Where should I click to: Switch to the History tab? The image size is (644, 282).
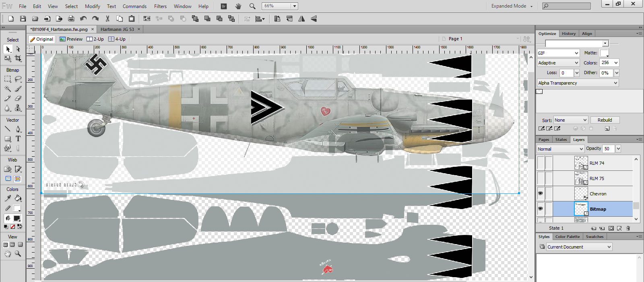click(568, 33)
